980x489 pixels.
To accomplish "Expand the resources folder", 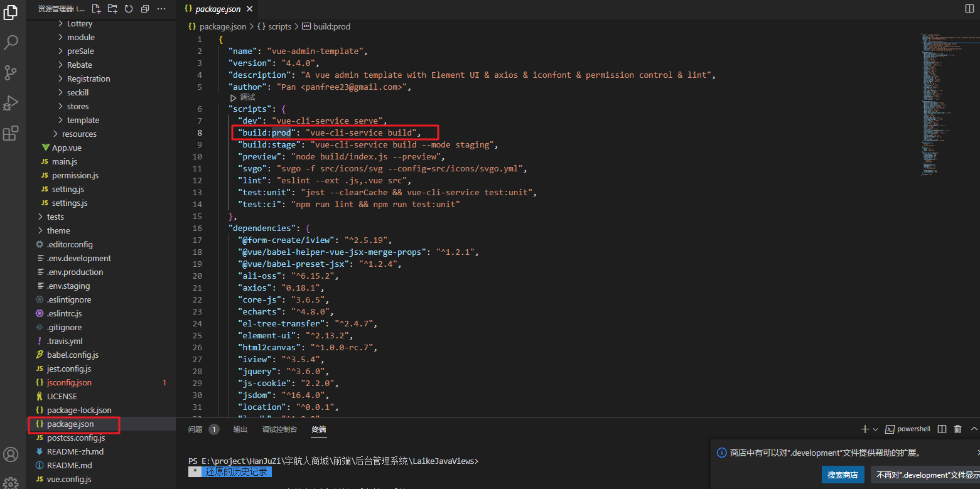I will pos(79,134).
